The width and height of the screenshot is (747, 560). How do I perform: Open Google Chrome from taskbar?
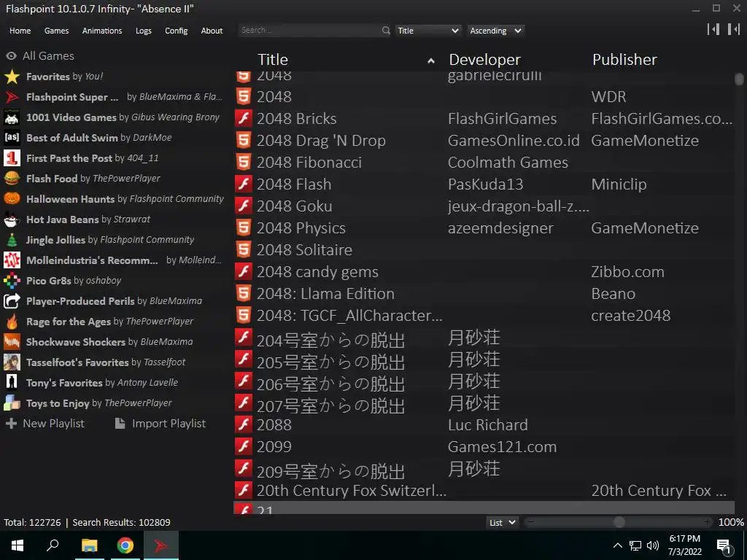coord(125,545)
